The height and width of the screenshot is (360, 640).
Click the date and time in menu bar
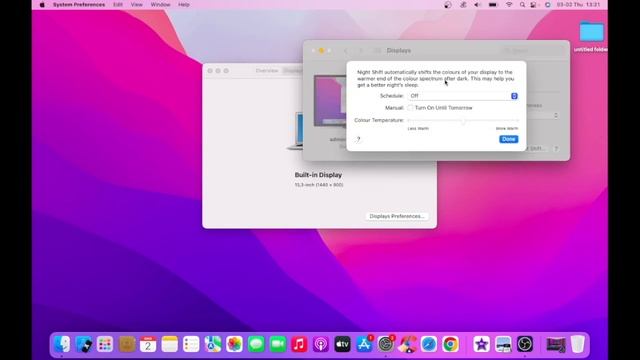click(x=578, y=4)
